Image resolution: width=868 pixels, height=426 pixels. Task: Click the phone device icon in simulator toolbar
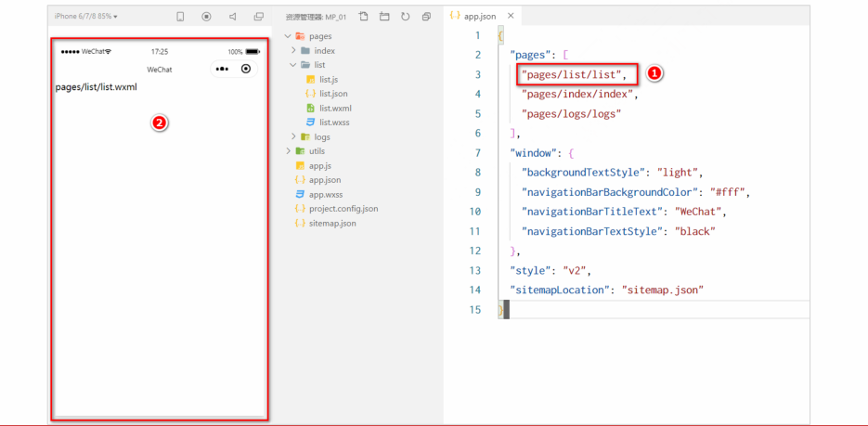pyautogui.click(x=180, y=17)
